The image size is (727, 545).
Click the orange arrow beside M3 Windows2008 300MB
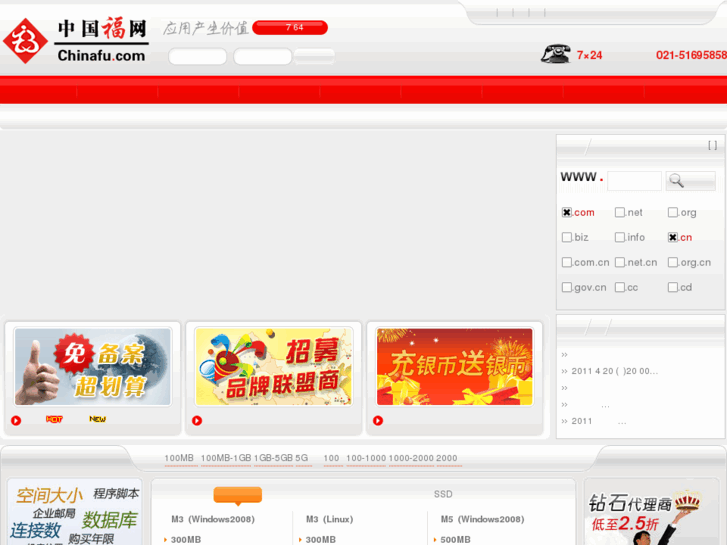click(x=166, y=539)
